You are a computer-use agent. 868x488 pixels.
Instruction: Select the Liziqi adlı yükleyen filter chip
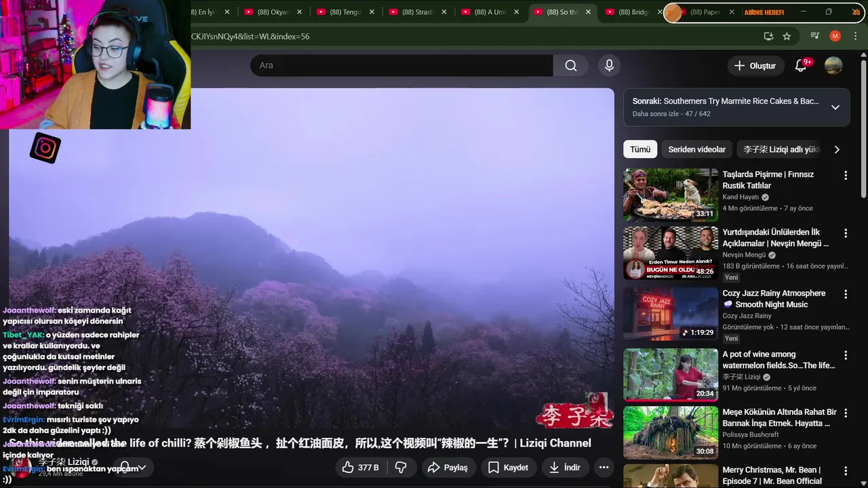[781, 150]
